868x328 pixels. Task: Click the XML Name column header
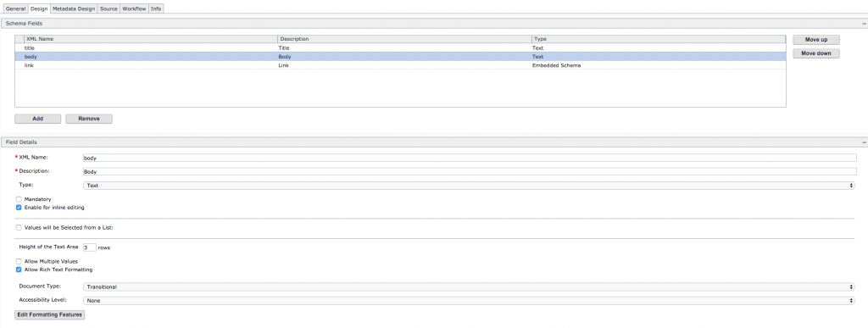pyautogui.click(x=151, y=39)
